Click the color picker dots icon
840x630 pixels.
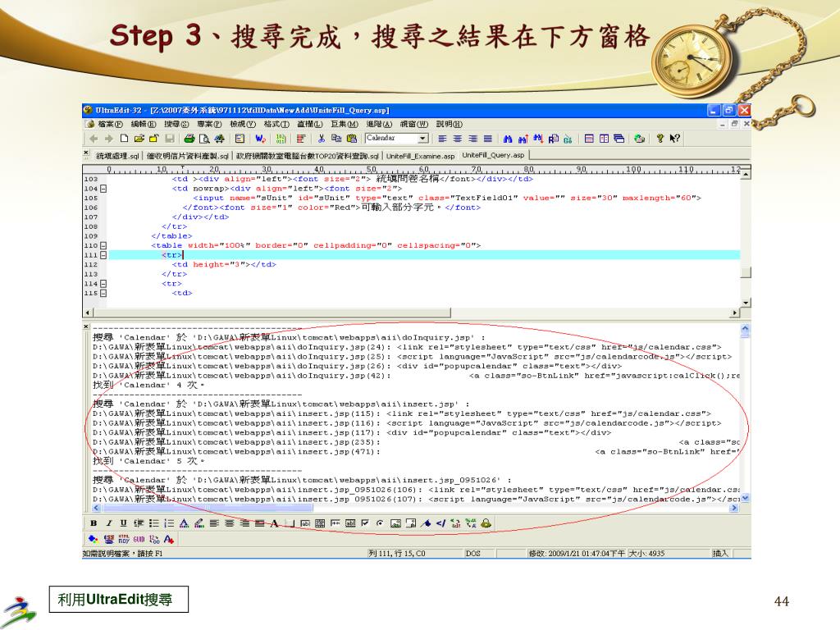click(94, 539)
